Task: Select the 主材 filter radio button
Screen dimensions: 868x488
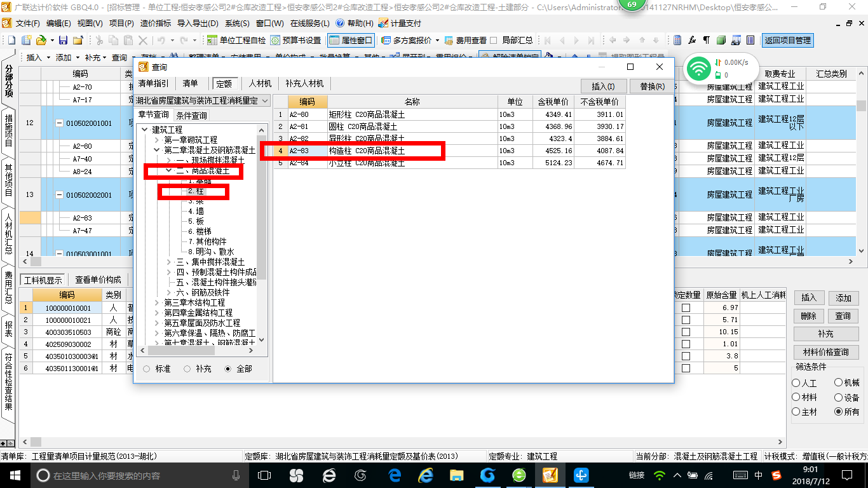Action: 796,412
